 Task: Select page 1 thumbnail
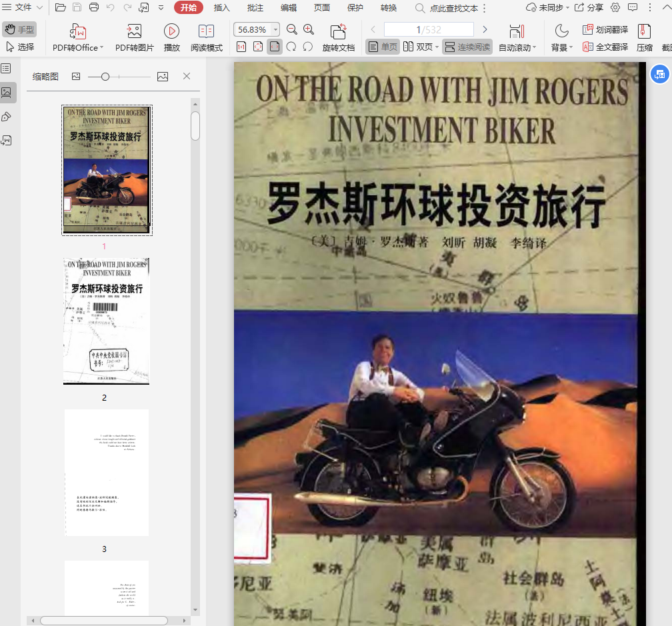pos(107,170)
